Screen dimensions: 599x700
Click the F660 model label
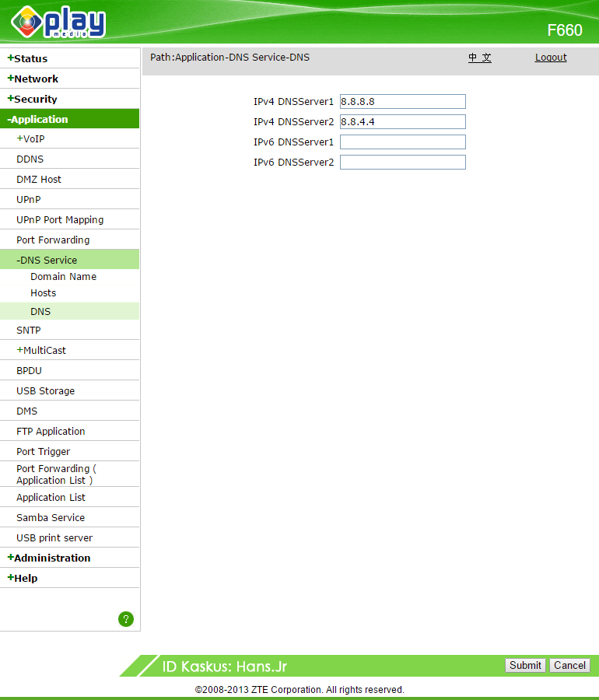[x=565, y=30]
